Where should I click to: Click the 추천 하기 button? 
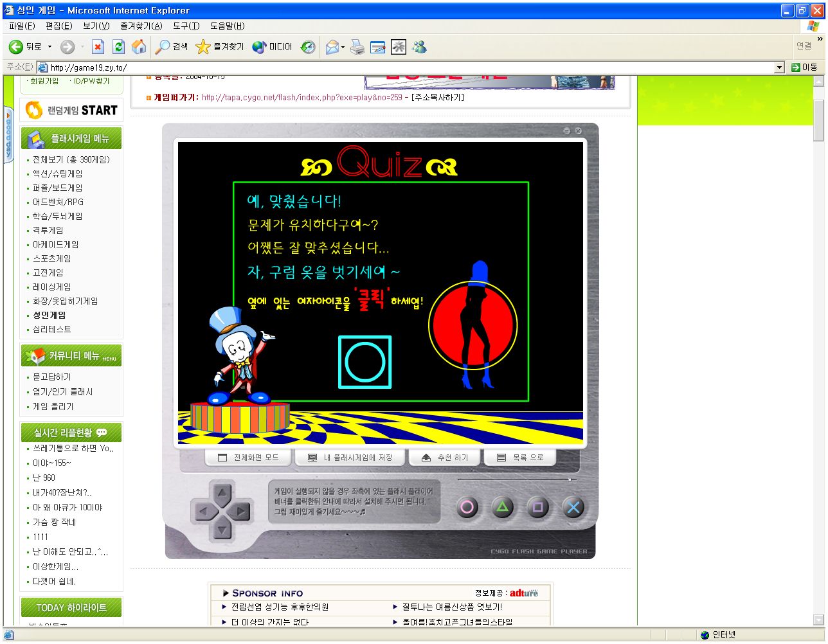pos(444,458)
